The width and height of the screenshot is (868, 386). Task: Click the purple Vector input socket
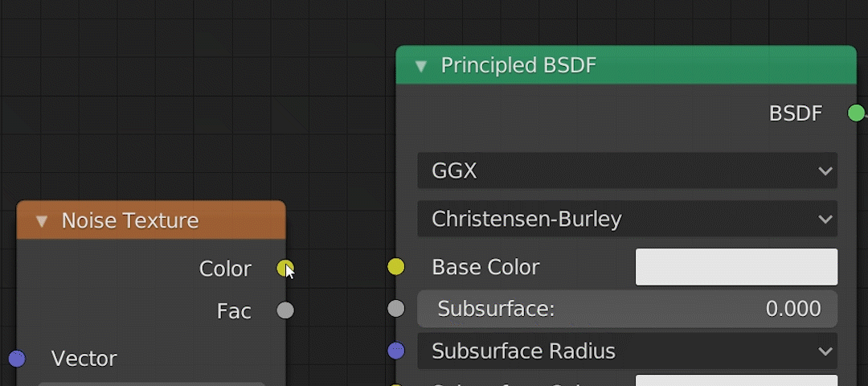tap(16, 359)
